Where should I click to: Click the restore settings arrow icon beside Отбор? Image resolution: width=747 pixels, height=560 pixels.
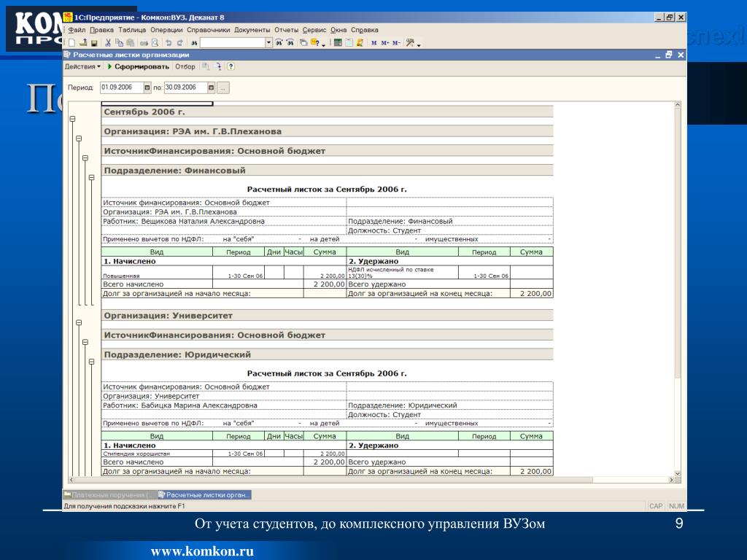point(219,66)
